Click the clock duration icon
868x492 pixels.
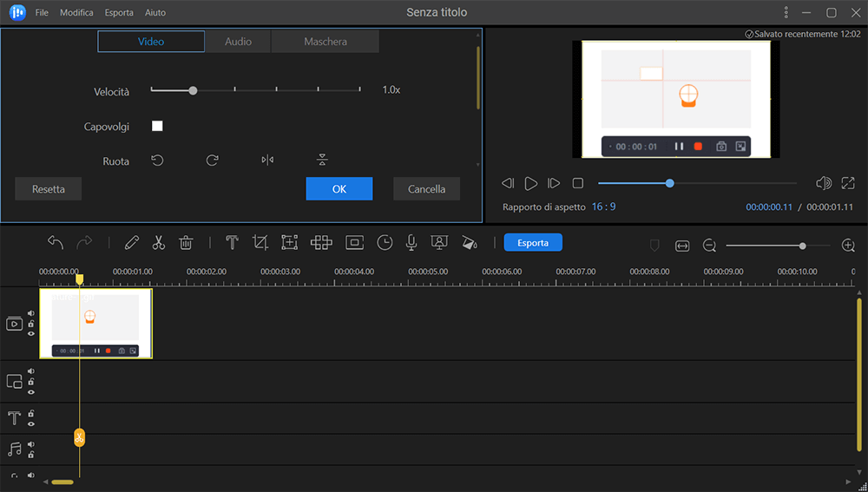click(x=384, y=243)
